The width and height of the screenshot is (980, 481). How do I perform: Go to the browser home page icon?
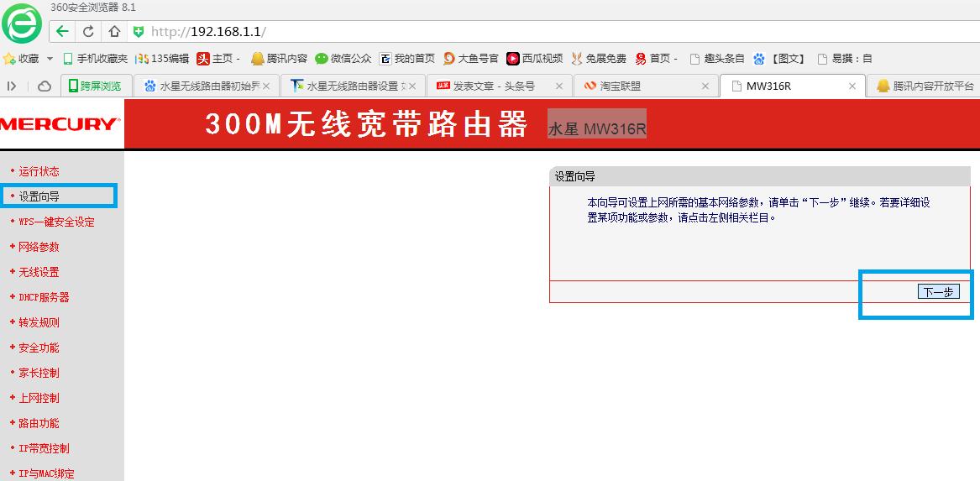coord(114,31)
